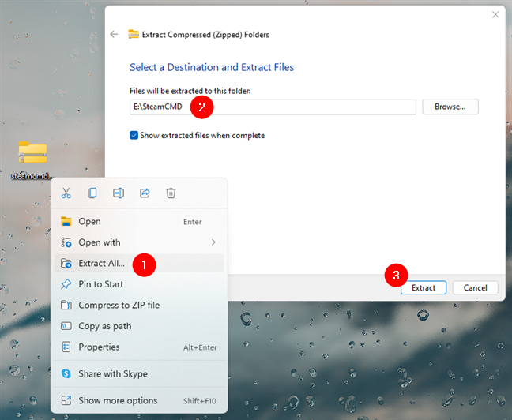
Task: Open Properties from the context menu
Action: (x=139, y=347)
